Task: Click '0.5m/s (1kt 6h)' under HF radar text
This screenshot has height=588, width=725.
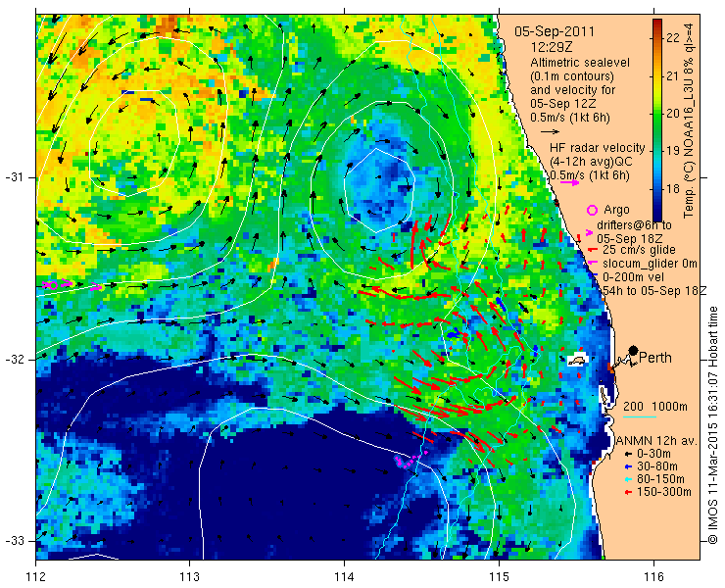Action: (590, 175)
